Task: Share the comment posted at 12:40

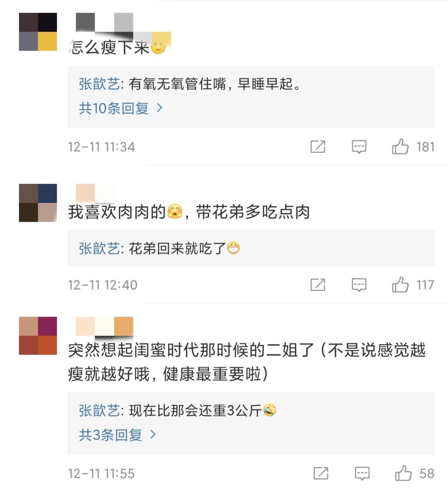Action: click(x=318, y=285)
